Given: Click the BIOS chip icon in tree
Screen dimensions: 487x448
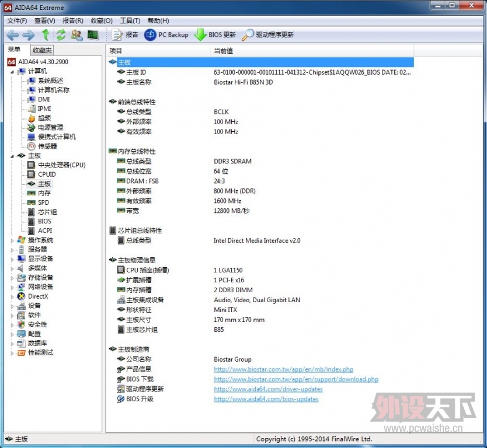Looking at the screenshot, I should [32, 221].
